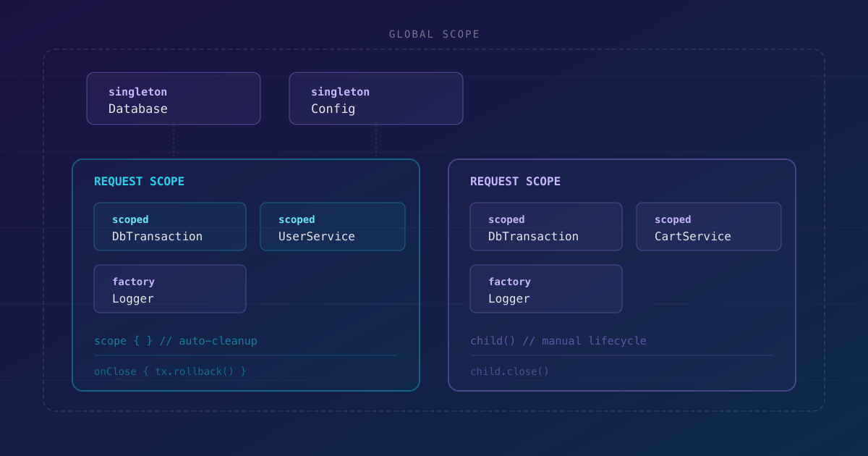Click the connector line between Database and left scope
The image size is (868, 456).
coord(174,142)
